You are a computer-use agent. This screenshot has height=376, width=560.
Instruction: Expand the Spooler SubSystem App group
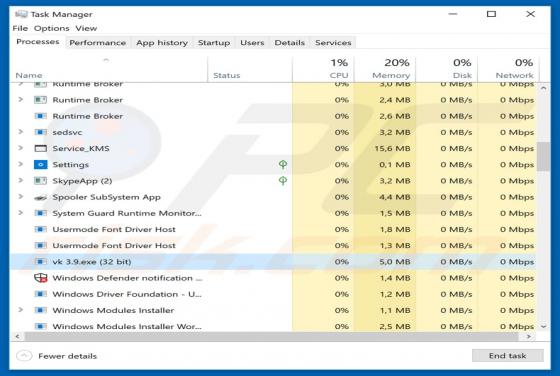click(20, 196)
